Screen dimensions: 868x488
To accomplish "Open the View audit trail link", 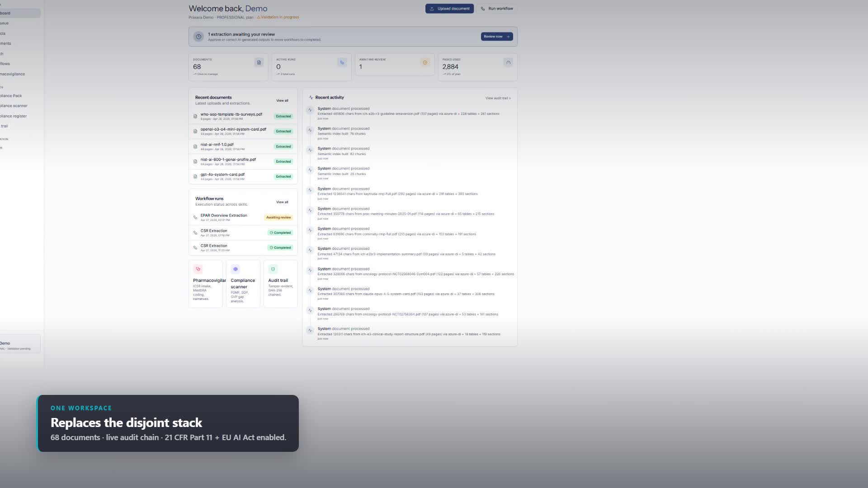I will click(498, 98).
